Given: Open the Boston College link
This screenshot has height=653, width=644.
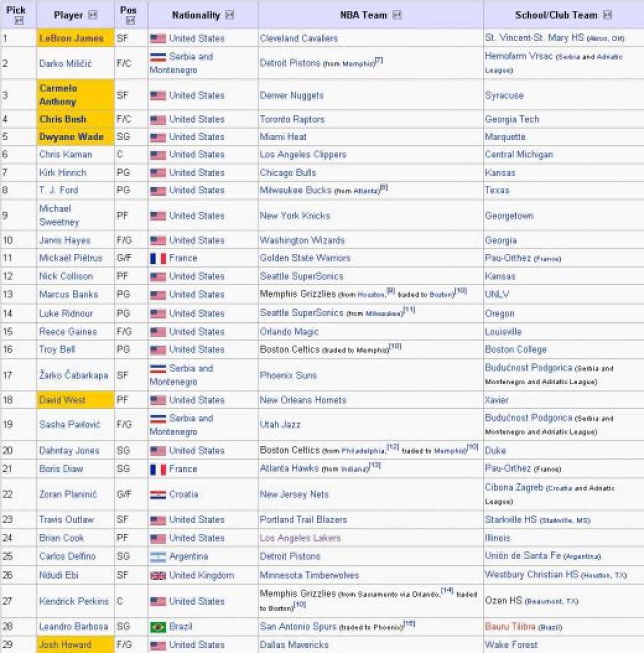Looking at the screenshot, I should click(x=516, y=349).
